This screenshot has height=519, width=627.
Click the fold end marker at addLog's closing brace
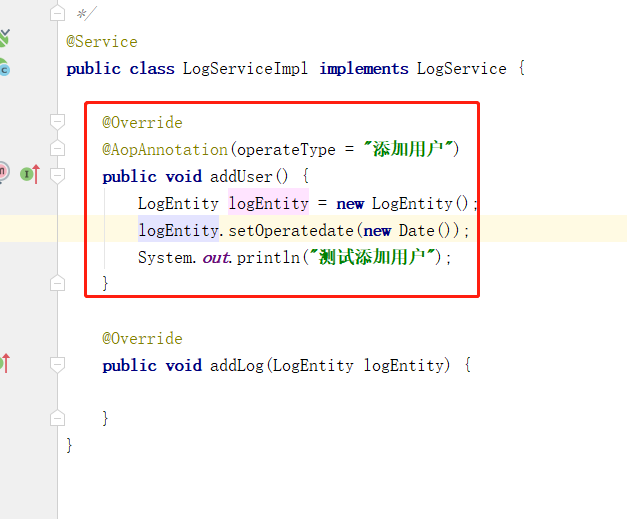58,418
